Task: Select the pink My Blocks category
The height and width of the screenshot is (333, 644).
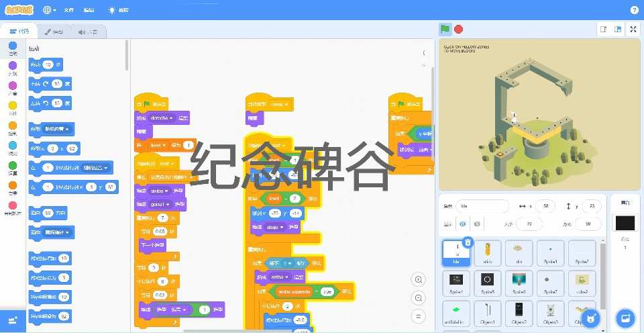Action: point(13,207)
